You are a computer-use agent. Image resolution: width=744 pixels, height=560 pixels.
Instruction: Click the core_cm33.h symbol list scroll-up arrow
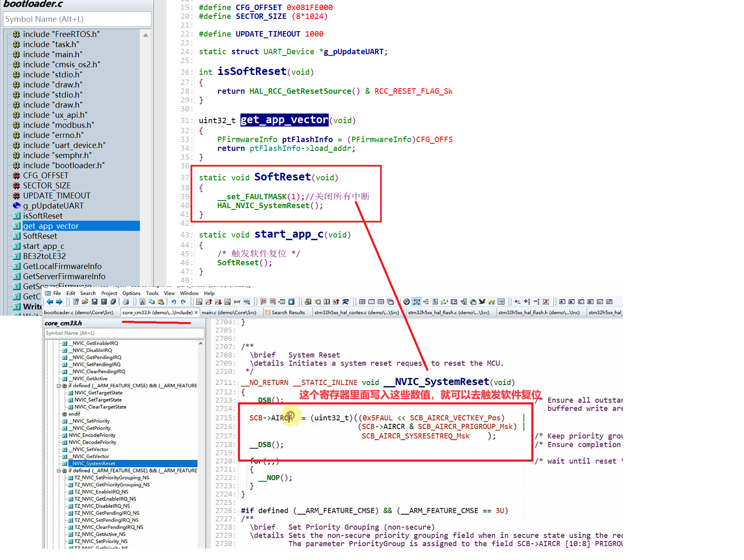pyautogui.click(x=201, y=343)
